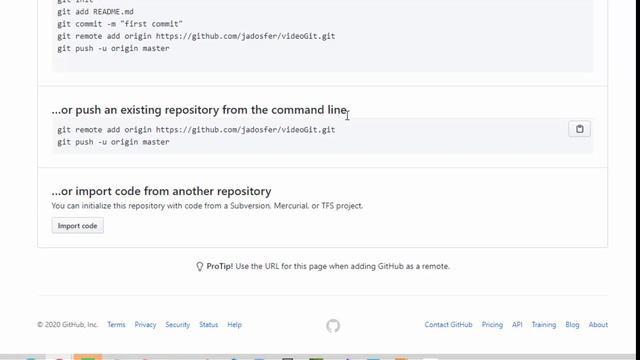Open the About footer link
640x360 pixels.
(x=598, y=325)
